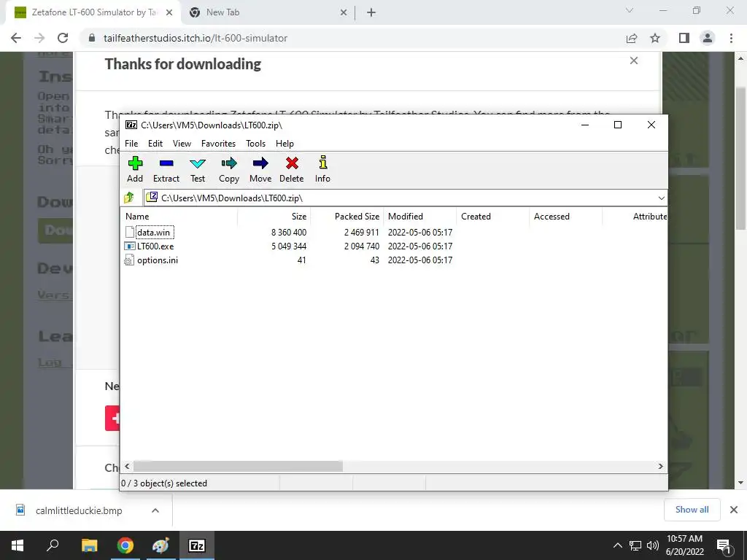This screenshot has height=560, width=747.
Task: Open Chrome profile avatar
Action: tap(708, 38)
